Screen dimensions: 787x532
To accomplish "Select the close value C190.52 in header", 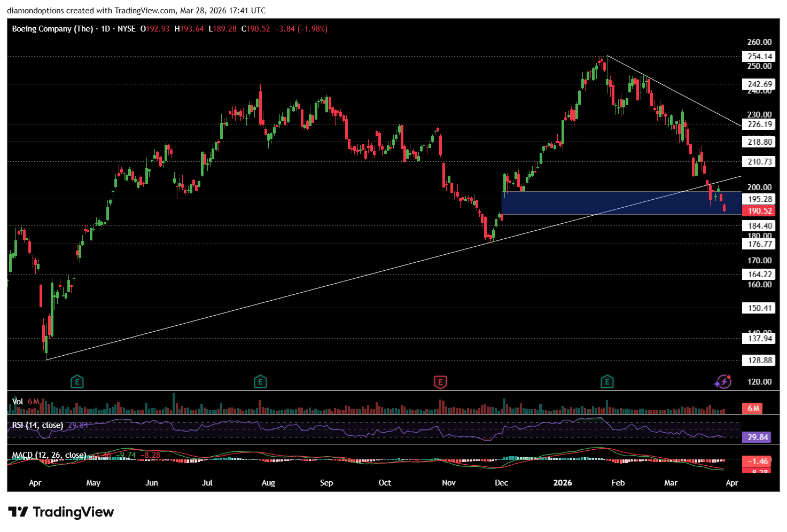I will [x=256, y=29].
